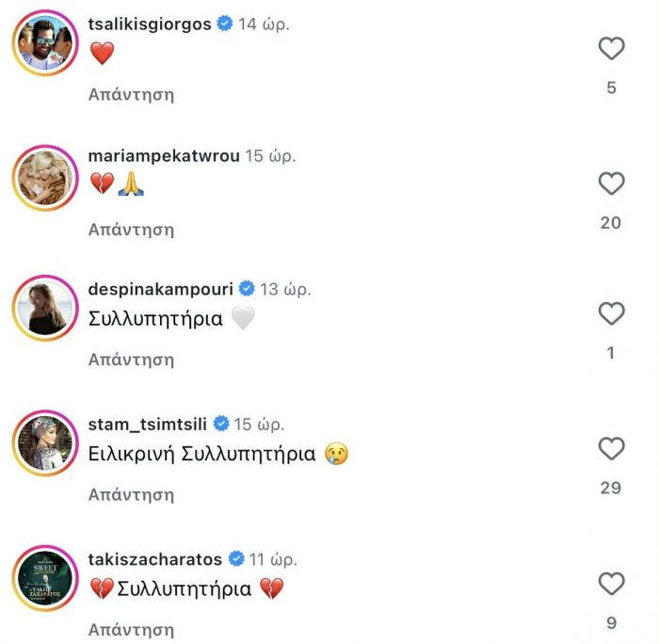Viewport: 659px width, 644px height.
Task: Tap heart next to despinakampouri's comment
Action: pyautogui.click(x=611, y=313)
